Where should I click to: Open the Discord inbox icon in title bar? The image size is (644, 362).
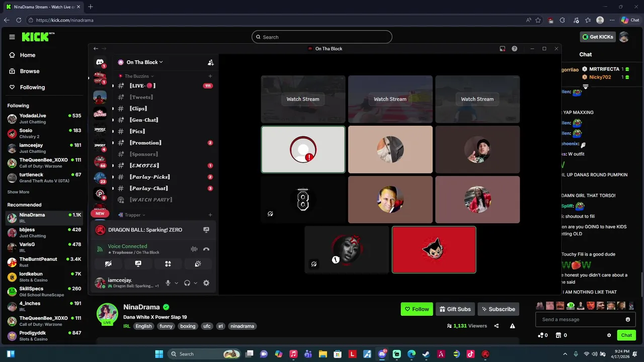(x=502, y=49)
